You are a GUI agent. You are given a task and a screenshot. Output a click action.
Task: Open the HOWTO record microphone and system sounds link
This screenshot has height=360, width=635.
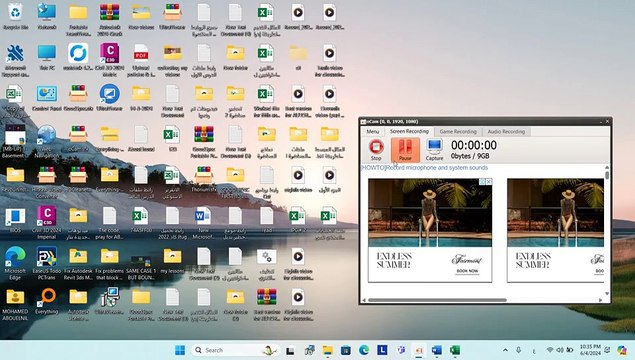click(x=424, y=168)
